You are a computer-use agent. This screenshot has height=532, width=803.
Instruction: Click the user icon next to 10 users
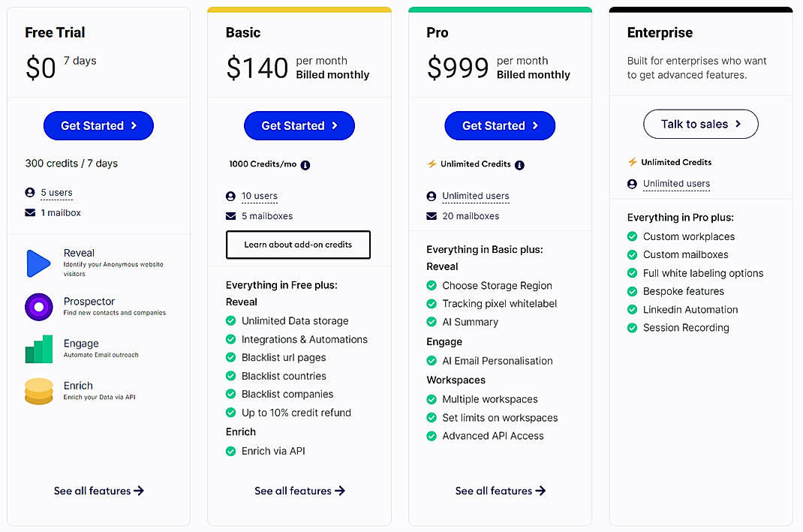(x=231, y=196)
